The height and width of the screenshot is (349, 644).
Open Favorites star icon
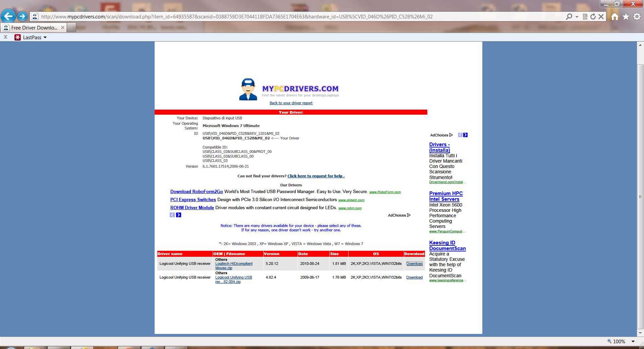click(626, 16)
